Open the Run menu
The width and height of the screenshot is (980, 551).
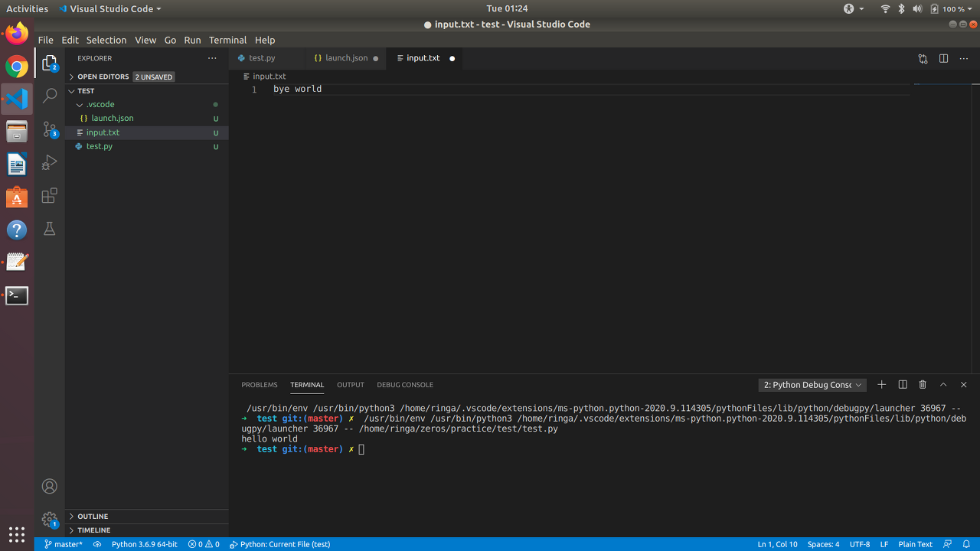tap(192, 40)
